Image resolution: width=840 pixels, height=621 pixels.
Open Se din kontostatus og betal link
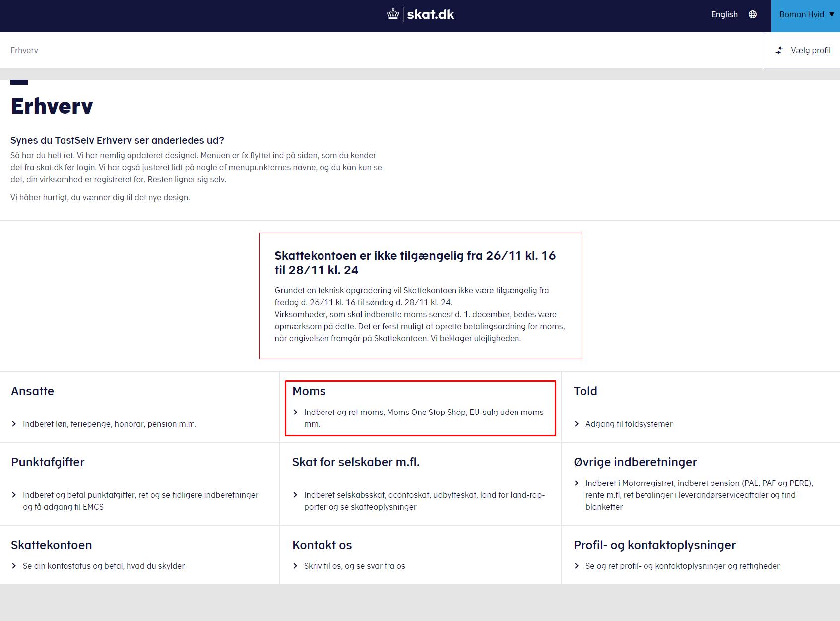pyautogui.click(x=104, y=566)
